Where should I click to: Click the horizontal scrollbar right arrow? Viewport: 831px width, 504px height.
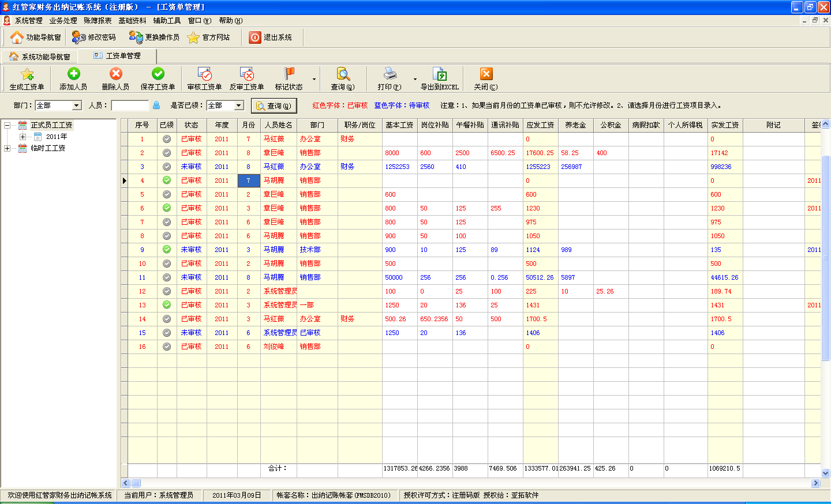point(815,483)
